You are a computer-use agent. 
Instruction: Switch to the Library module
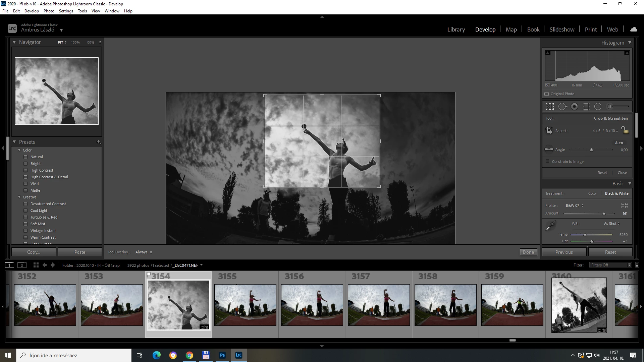coord(456,29)
